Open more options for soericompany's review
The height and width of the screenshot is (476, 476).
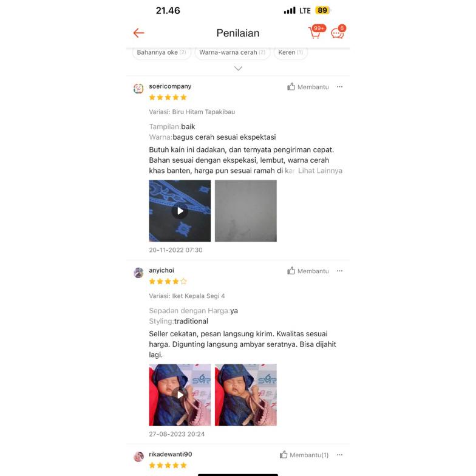[340, 87]
